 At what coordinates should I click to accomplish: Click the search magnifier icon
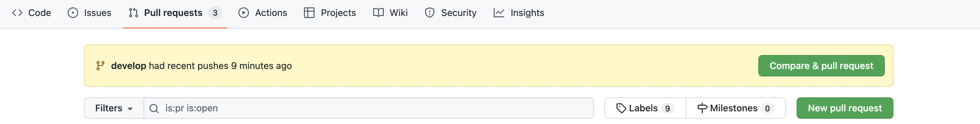[154, 108]
